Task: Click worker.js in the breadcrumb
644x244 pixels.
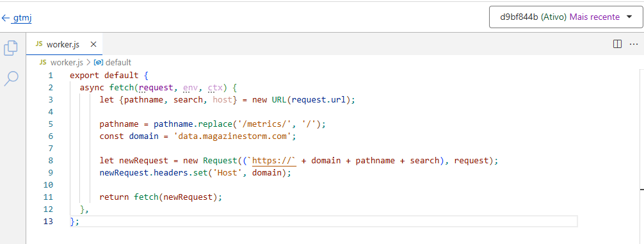Action: click(x=67, y=62)
